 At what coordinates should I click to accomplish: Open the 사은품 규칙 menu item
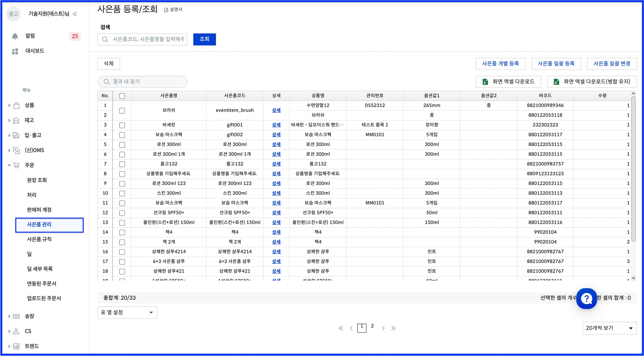point(39,239)
